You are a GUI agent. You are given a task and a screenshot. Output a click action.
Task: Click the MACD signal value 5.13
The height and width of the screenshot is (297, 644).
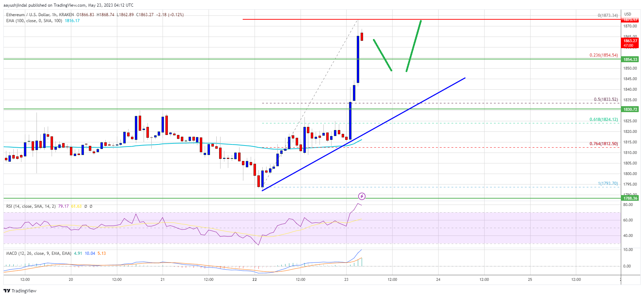101,253
